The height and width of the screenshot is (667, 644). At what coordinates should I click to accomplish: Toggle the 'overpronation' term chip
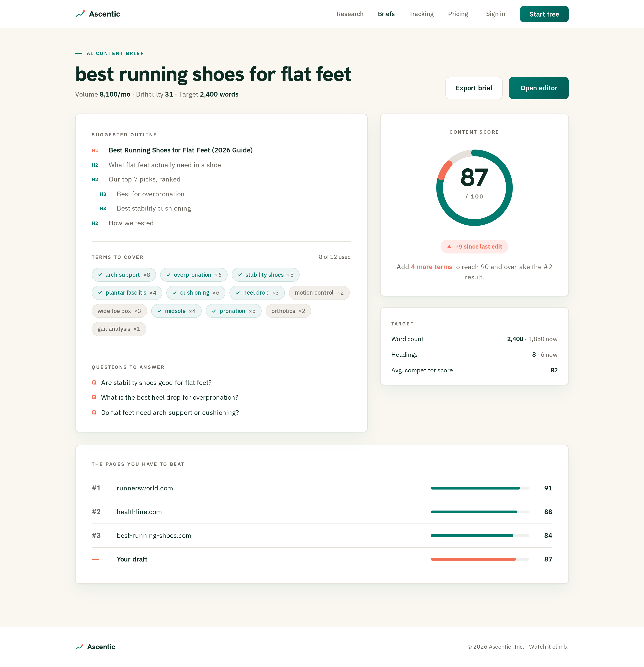[x=194, y=275]
